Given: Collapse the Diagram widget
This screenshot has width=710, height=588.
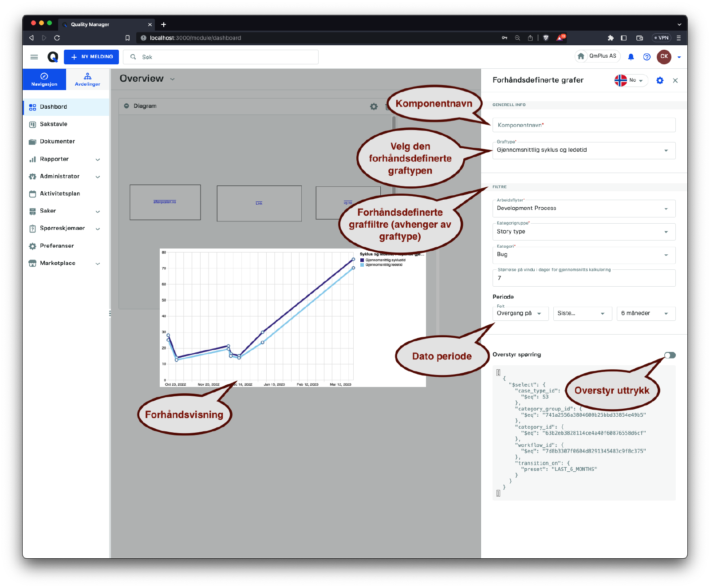Looking at the screenshot, I should pyautogui.click(x=126, y=106).
